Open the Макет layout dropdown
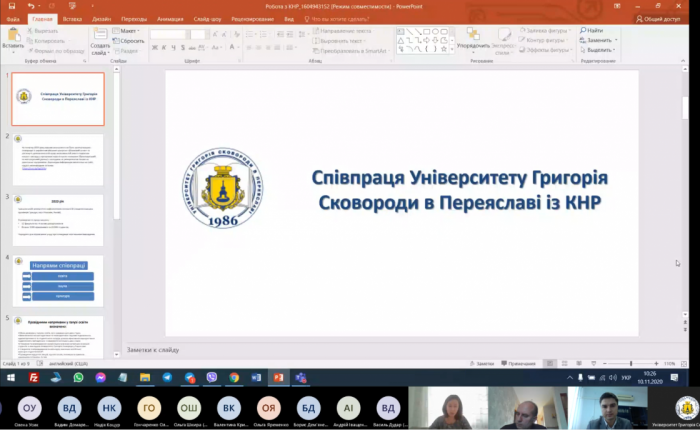Viewport: 700px width, 430px height. point(126,31)
